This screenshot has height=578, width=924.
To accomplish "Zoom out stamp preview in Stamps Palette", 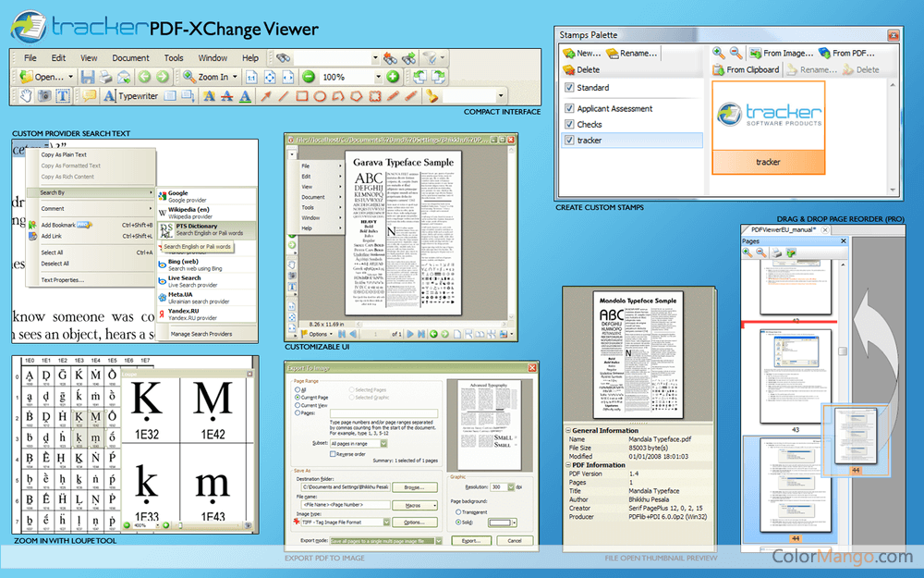I will [x=736, y=53].
